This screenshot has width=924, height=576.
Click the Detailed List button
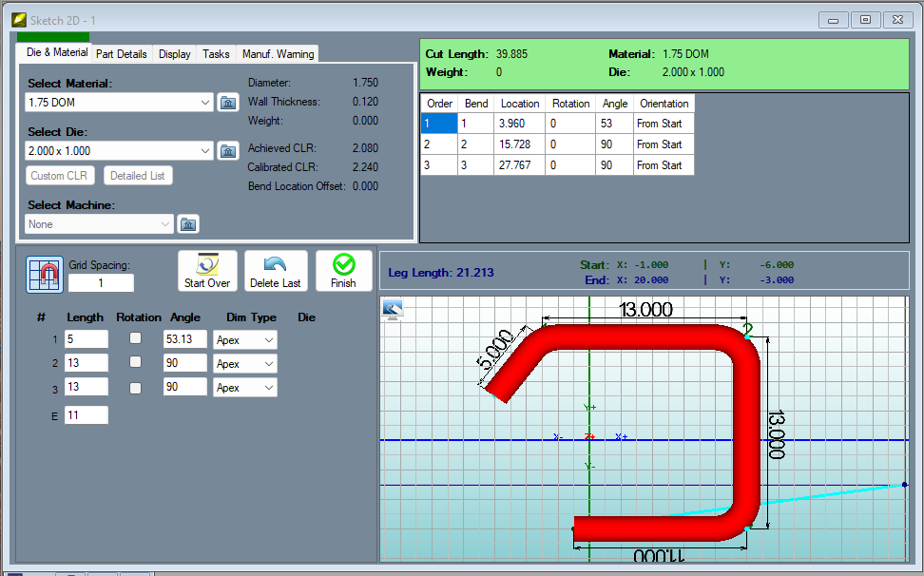pyautogui.click(x=138, y=176)
